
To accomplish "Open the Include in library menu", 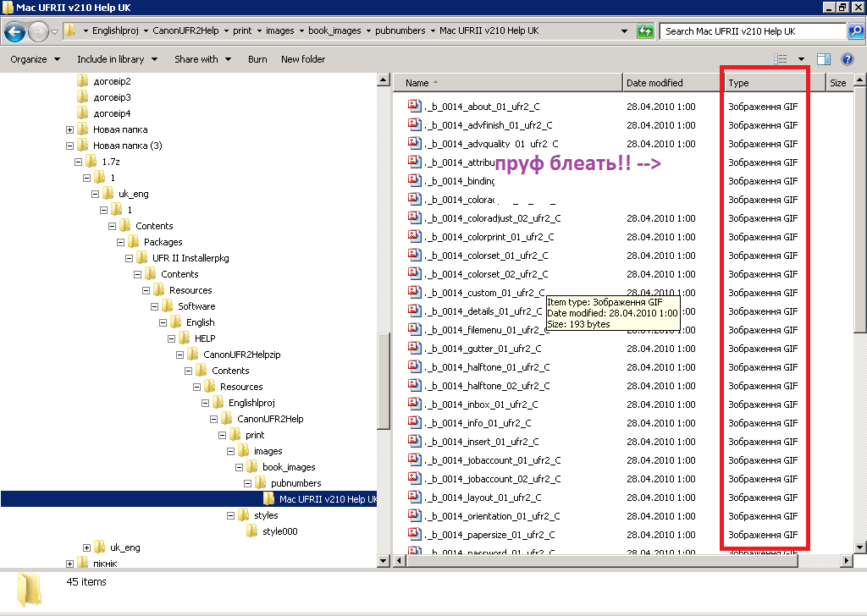I will click(117, 59).
